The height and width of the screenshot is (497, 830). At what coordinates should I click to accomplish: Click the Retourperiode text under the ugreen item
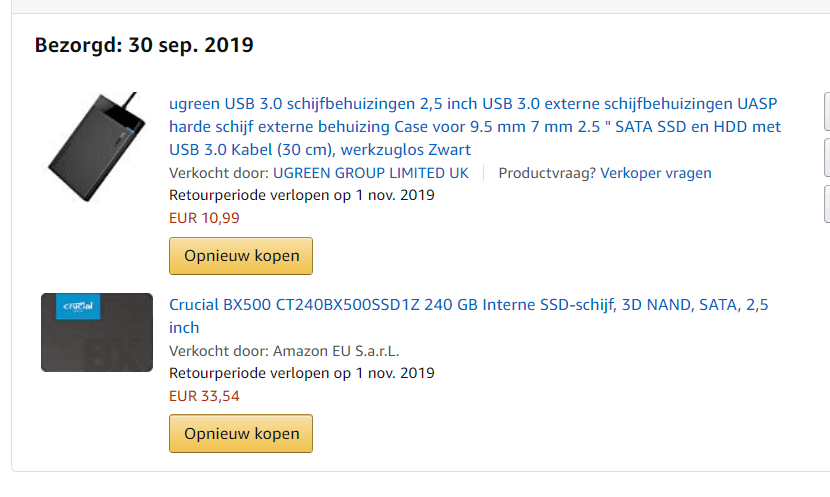(302, 195)
